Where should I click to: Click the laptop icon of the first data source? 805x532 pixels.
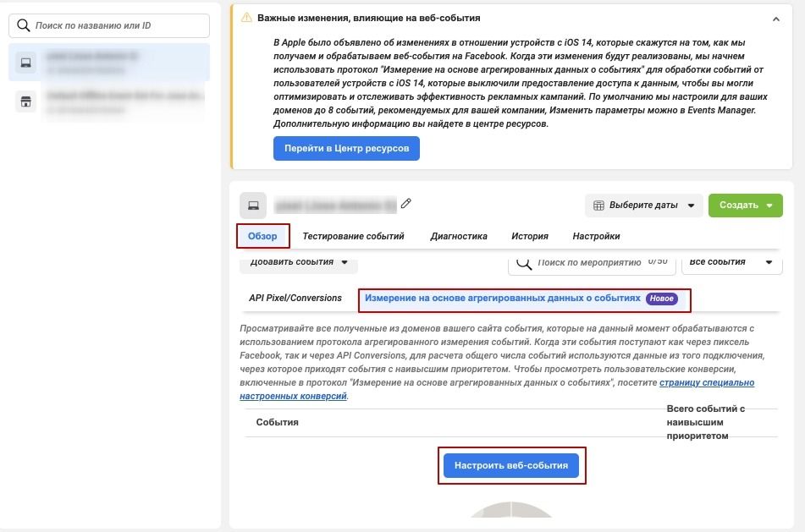25,62
